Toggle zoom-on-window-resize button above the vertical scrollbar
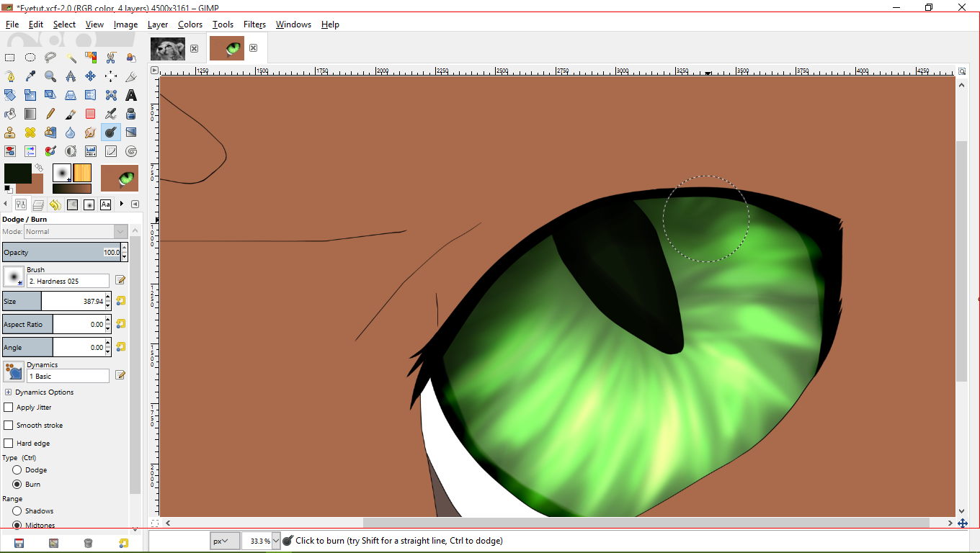980x553 pixels. tap(962, 71)
